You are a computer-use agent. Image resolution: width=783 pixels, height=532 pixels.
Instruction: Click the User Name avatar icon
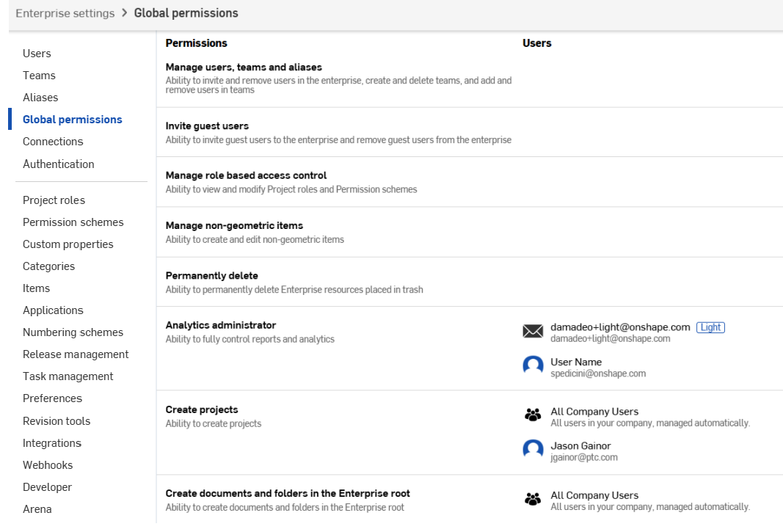[533, 366]
